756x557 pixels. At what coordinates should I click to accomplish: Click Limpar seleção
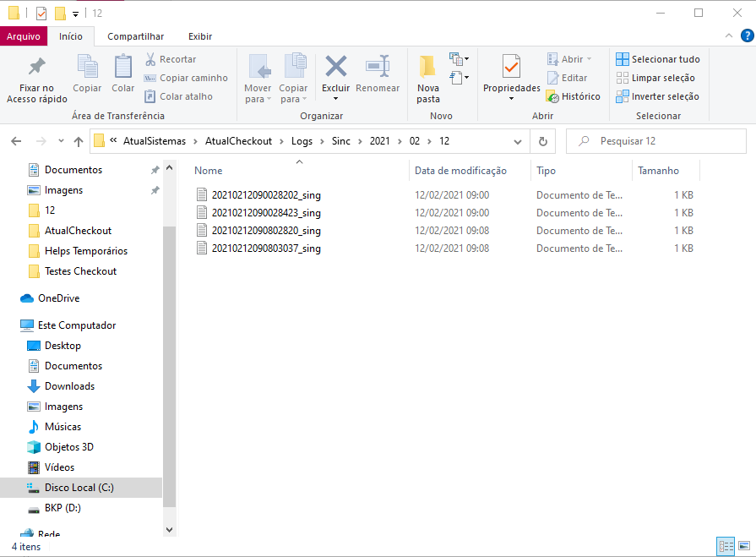click(x=655, y=78)
